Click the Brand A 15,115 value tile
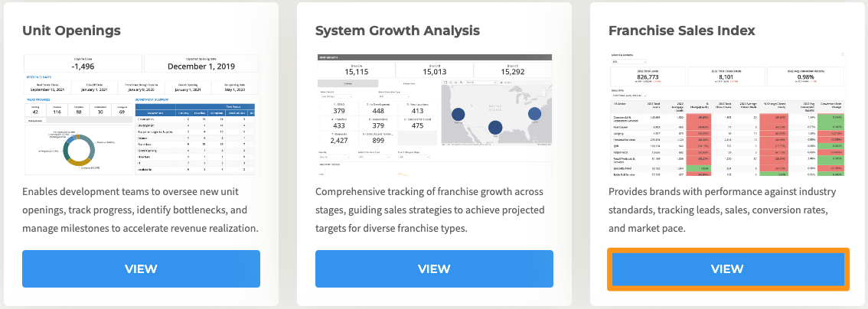 pyautogui.click(x=355, y=70)
